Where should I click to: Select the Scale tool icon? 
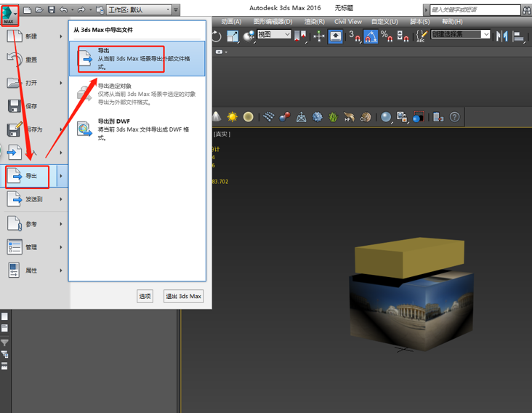pyautogui.click(x=233, y=36)
